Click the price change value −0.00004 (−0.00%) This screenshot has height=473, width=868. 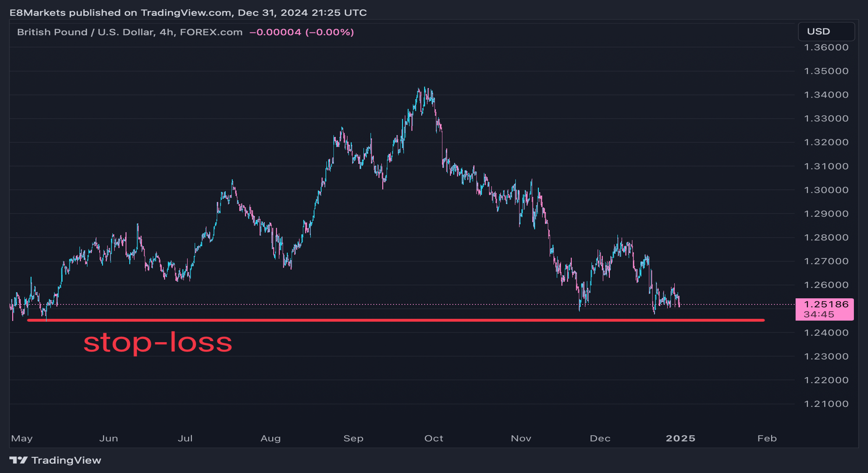pos(302,32)
